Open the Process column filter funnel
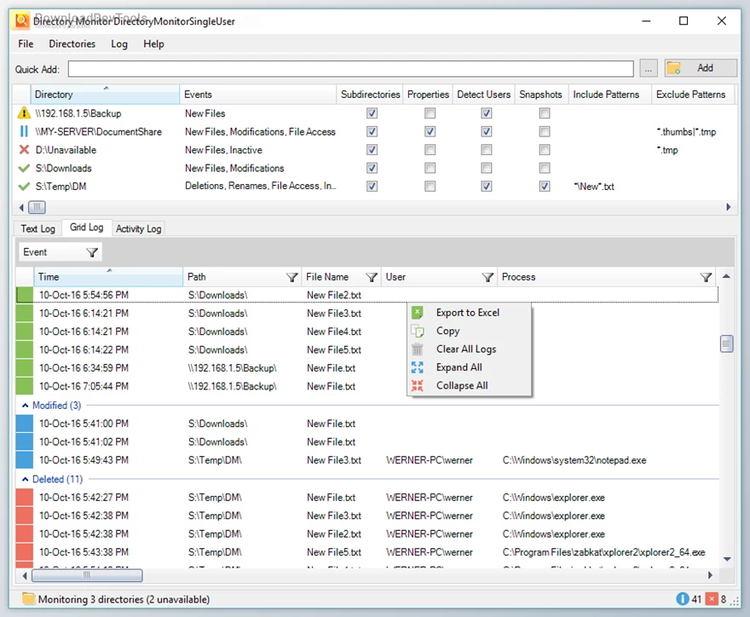The image size is (750, 617). [706, 277]
